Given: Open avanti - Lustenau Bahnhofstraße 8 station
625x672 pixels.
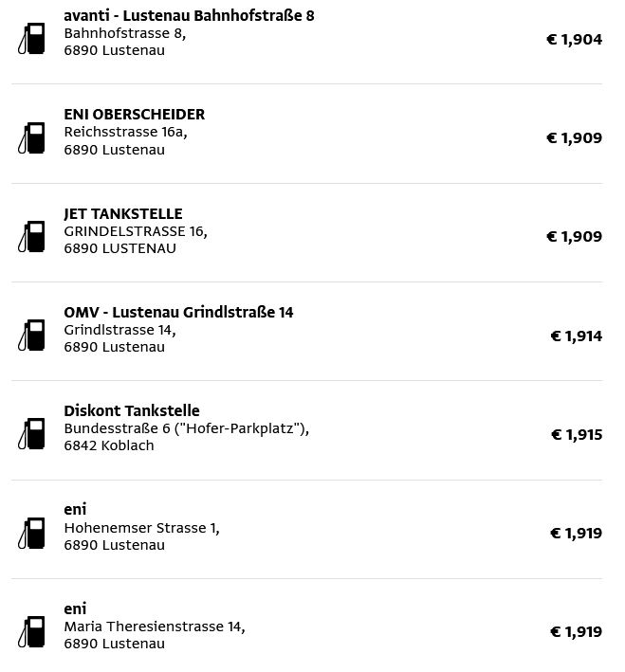Looking at the screenshot, I should 189,16.
